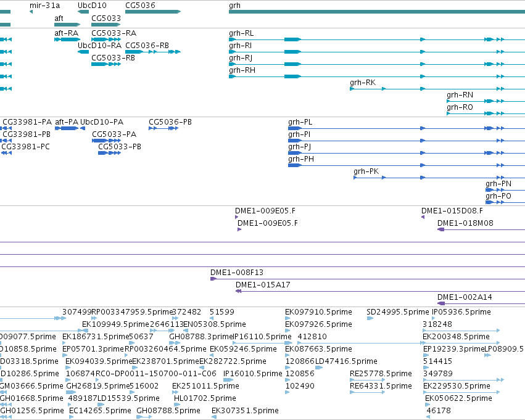This screenshot has width=525, height=420.
Task: Click the grh-RN transcript label
Action: coord(460,95)
